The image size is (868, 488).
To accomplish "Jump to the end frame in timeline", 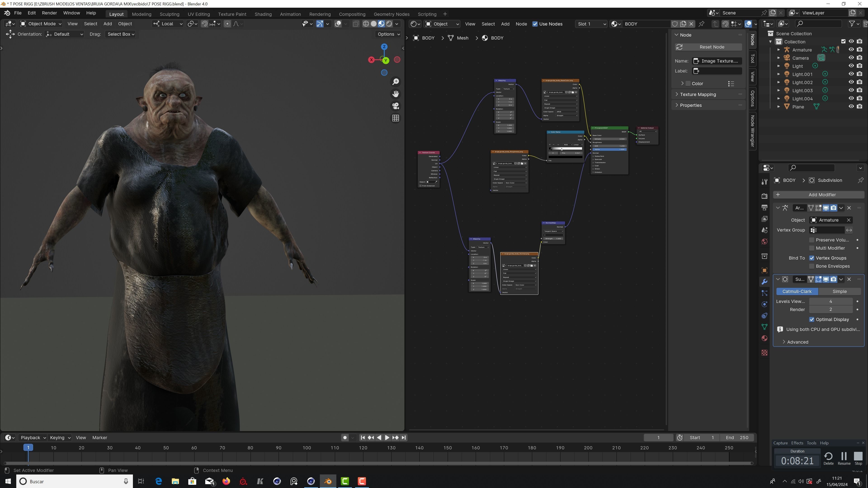I will click(404, 437).
